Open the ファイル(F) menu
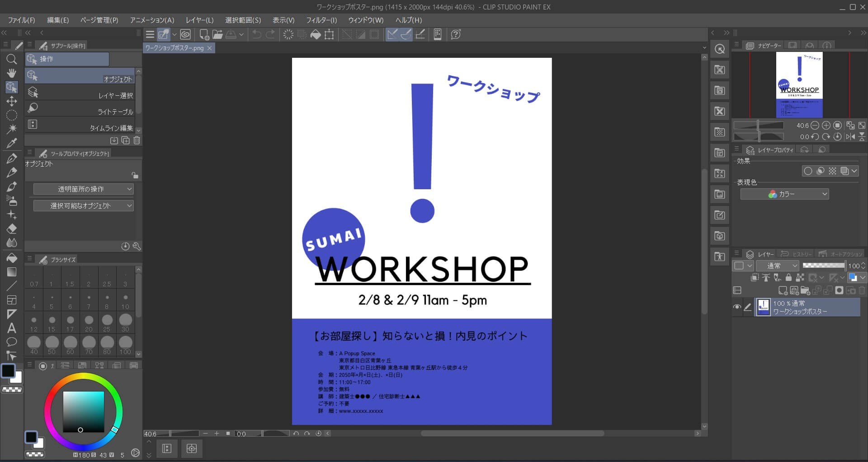 [21, 20]
